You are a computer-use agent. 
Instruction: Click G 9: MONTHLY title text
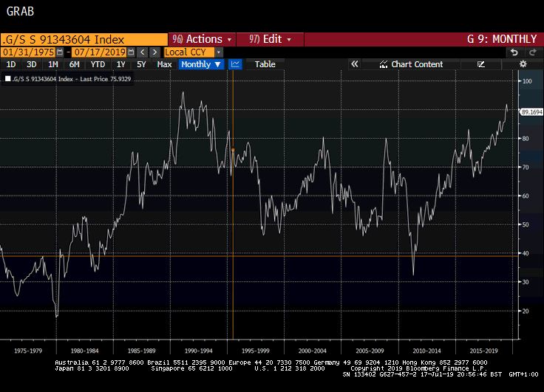pos(502,39)
